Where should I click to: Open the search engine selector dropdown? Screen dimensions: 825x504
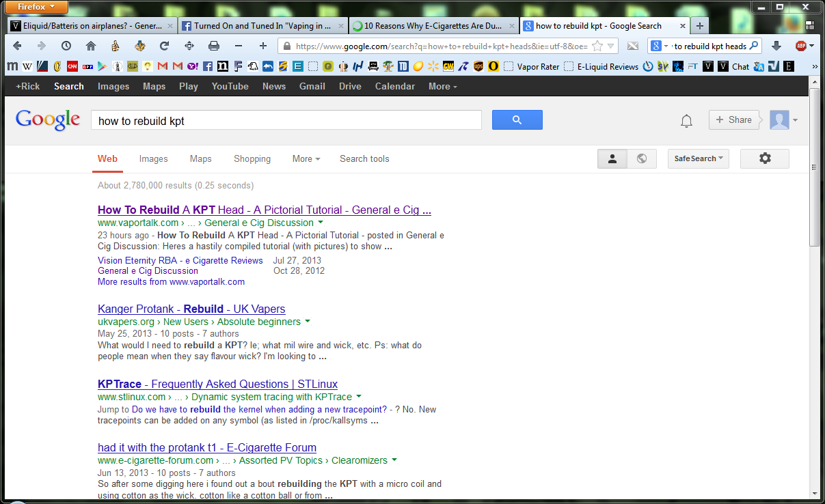(660, 46)
